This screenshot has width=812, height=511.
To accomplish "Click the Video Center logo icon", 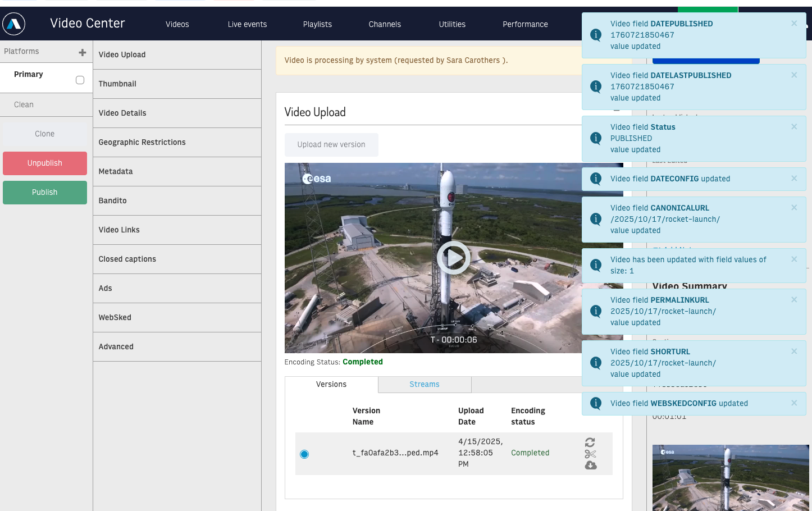I will click(x=14, y=24).
